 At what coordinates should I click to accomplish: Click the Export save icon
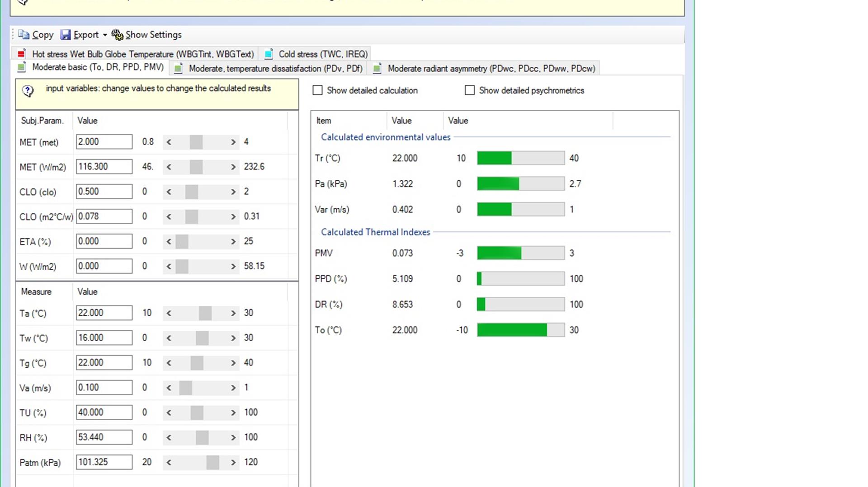coord(66,35)
